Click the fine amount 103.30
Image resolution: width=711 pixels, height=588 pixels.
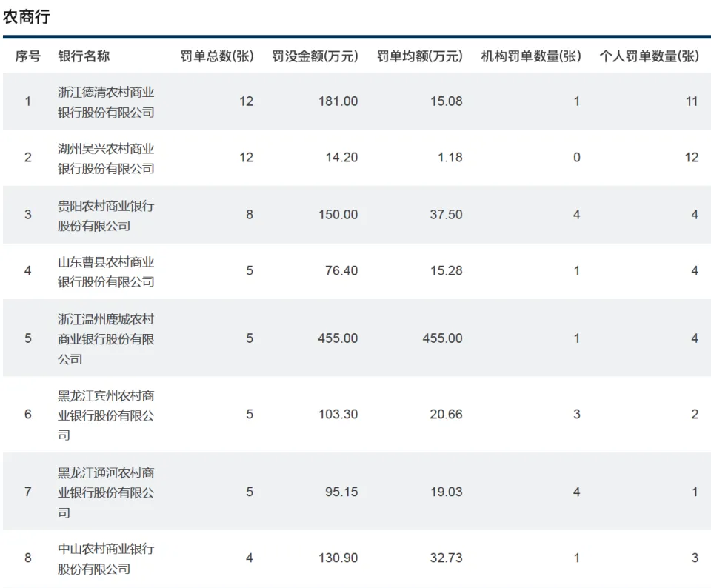[338, 414]
